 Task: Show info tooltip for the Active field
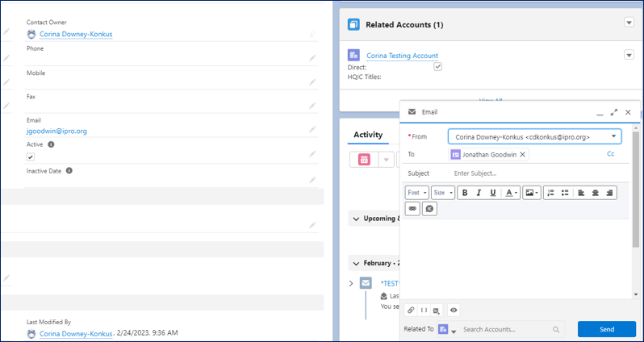tap(51, 144)
